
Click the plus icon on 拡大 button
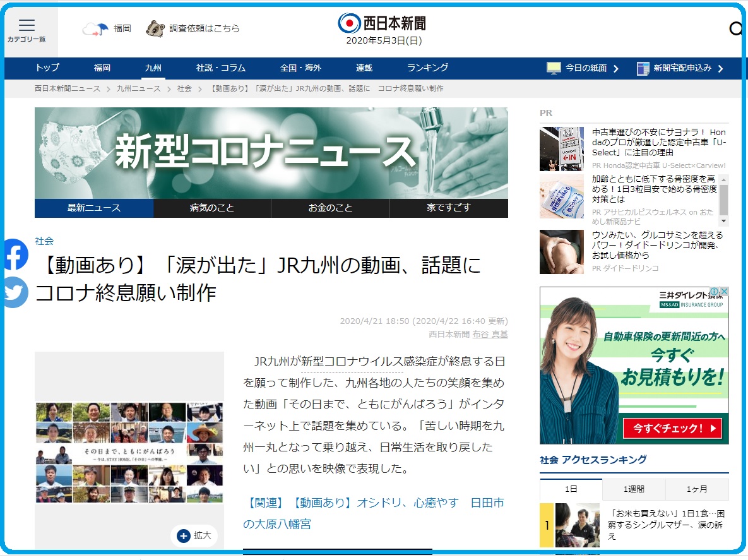tap(183, 535)
